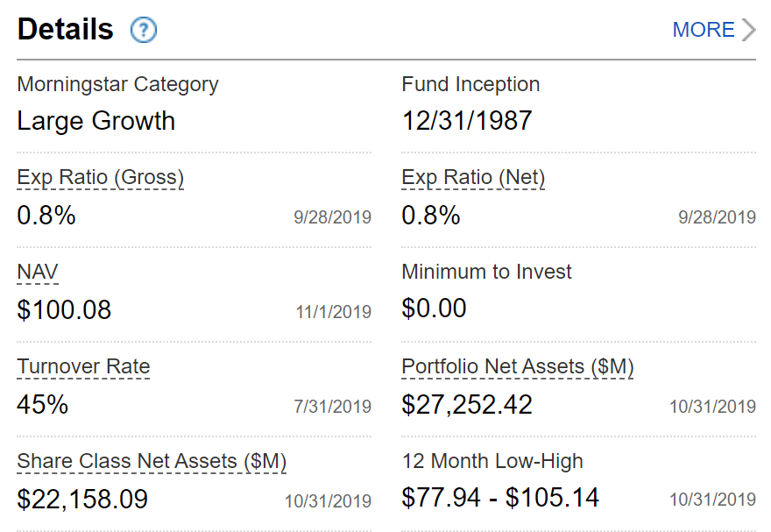Image resolution: width=771 pixels, height=532 pixels.
Task: Select the $77.94 - $105.14 range value
Action: pyautogui.click(x=500, y=498)
